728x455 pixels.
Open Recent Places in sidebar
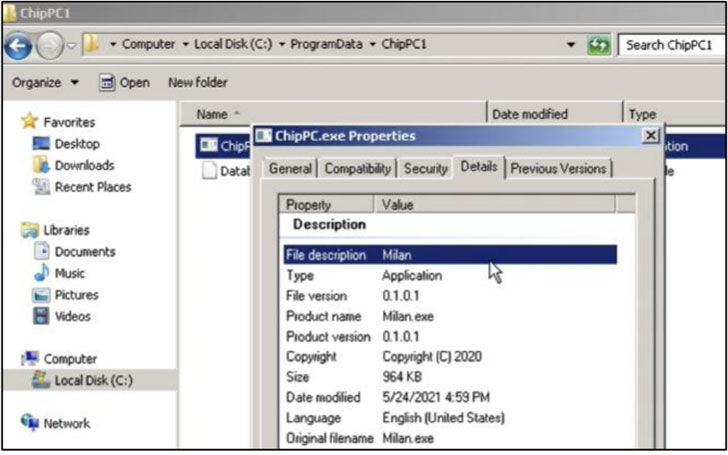tap(92, 187)
